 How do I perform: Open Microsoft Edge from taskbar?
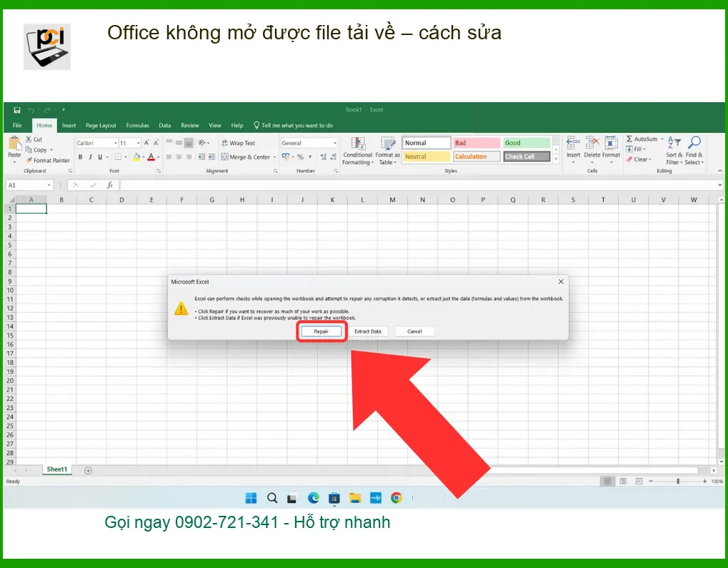[314, 498]
